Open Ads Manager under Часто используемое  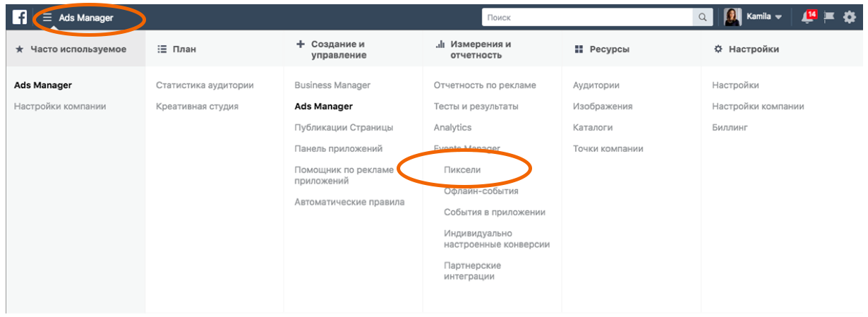click(43, 85)
